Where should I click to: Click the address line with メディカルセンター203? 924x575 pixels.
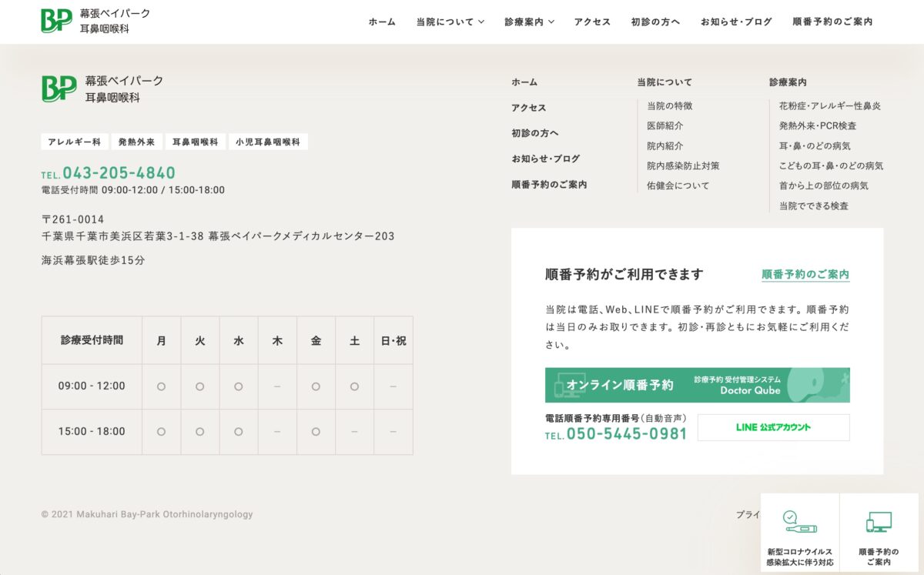click(218, 236)
